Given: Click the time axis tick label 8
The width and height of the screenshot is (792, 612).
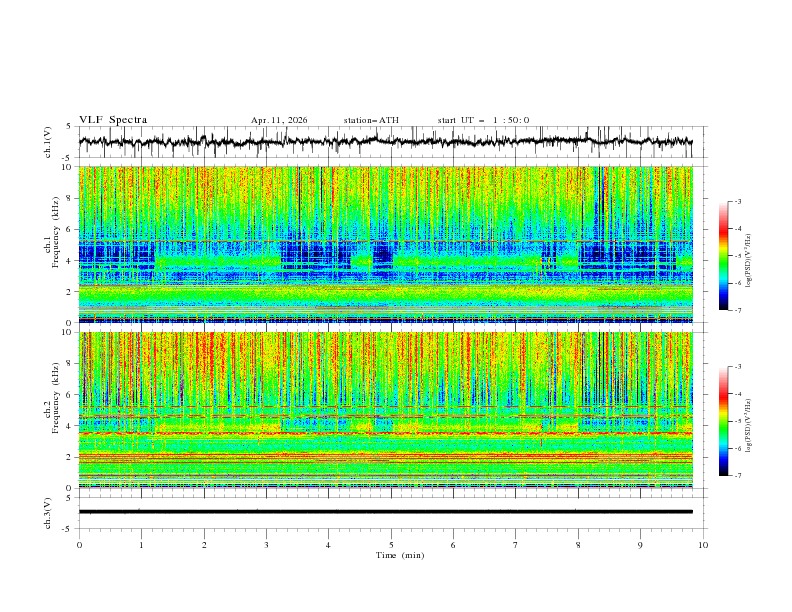Looking at the screenshot, I should [x=578, y=545].
